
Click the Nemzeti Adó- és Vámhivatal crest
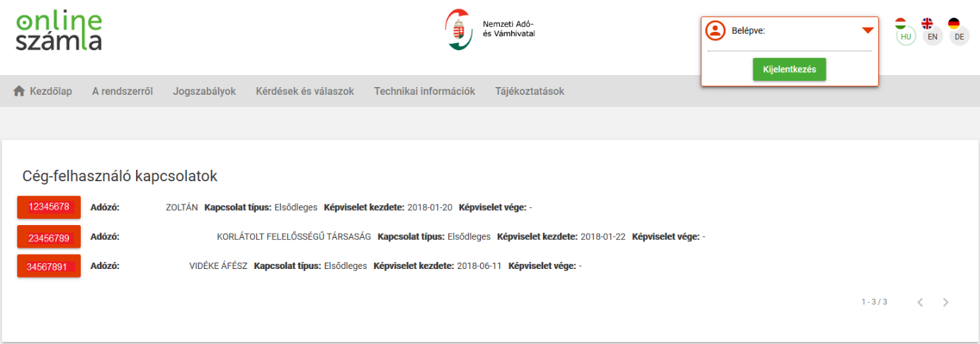click(x=459, y=30)
